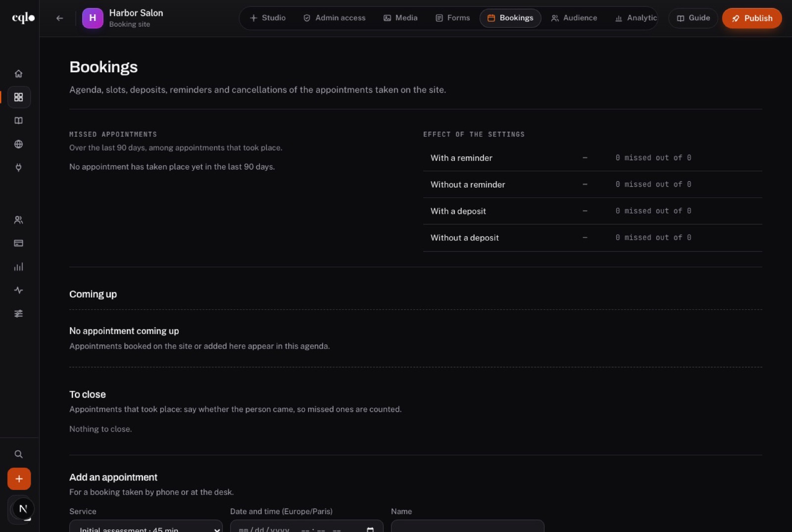Open the sliders settings sidebar icon
This screenshot has width=792, height=532.
pyautogui.click(x=19, y=314)
